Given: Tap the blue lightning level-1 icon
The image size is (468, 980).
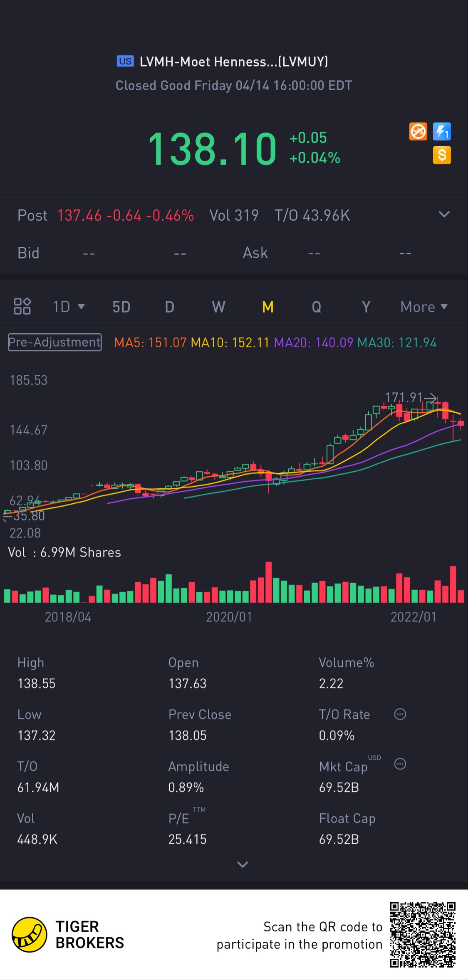Looking at the screenshot, I should point(442,132).
